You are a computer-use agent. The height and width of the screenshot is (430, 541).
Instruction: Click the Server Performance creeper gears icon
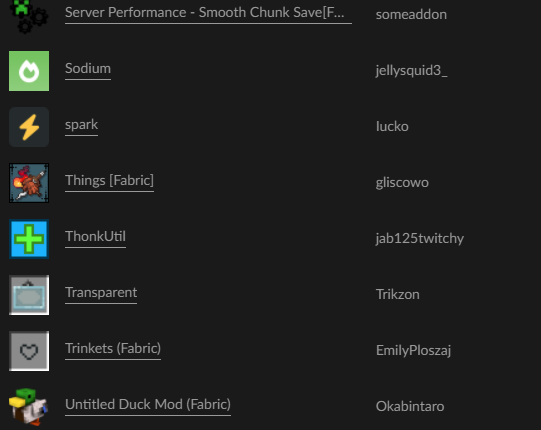point(29,17)
